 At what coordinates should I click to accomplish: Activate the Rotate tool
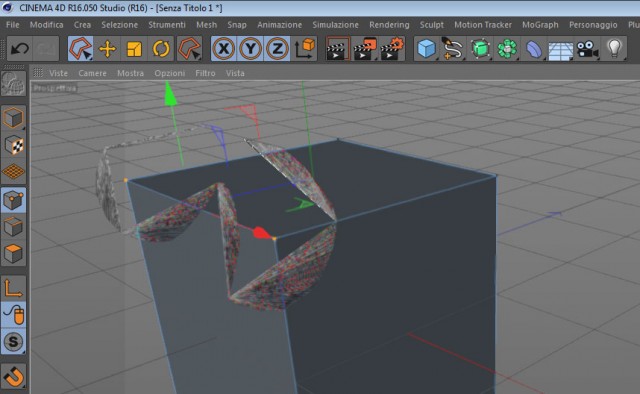coord(161,49)
